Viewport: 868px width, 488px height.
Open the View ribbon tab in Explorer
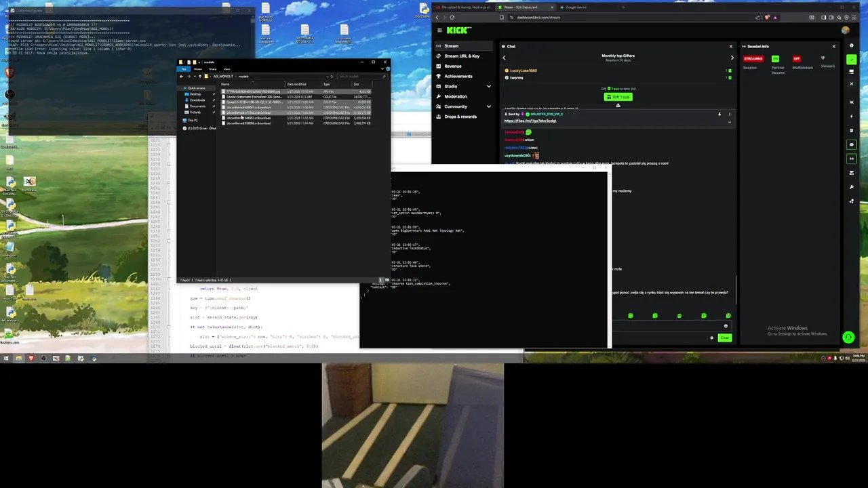click(x=226, y=69)
